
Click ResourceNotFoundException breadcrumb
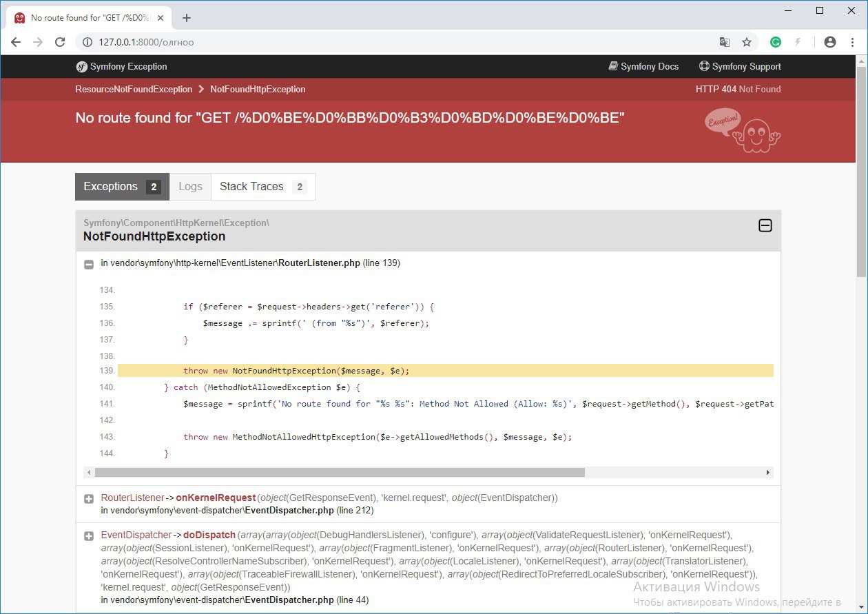point(134,90)
